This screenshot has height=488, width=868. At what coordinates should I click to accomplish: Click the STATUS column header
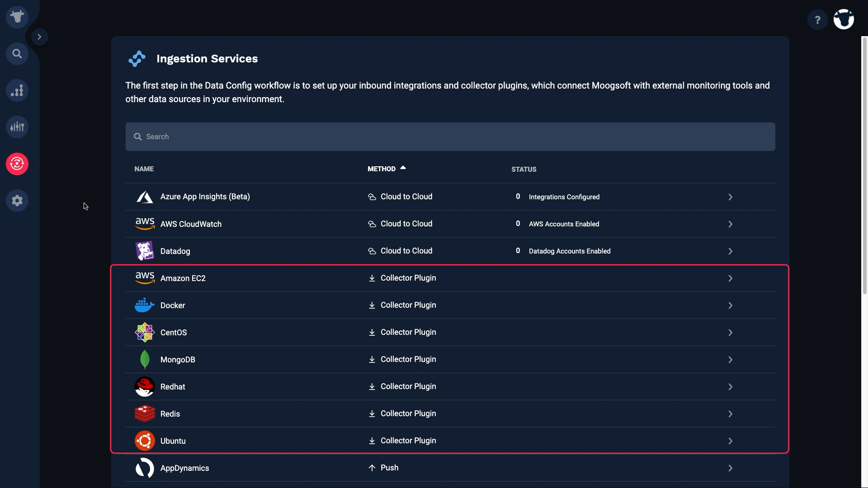click(524, 169)
